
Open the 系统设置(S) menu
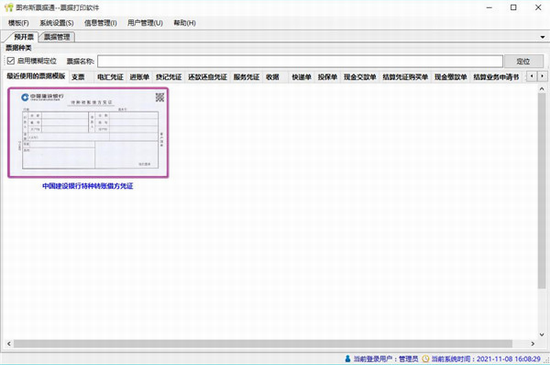click(x=56, y=23)
